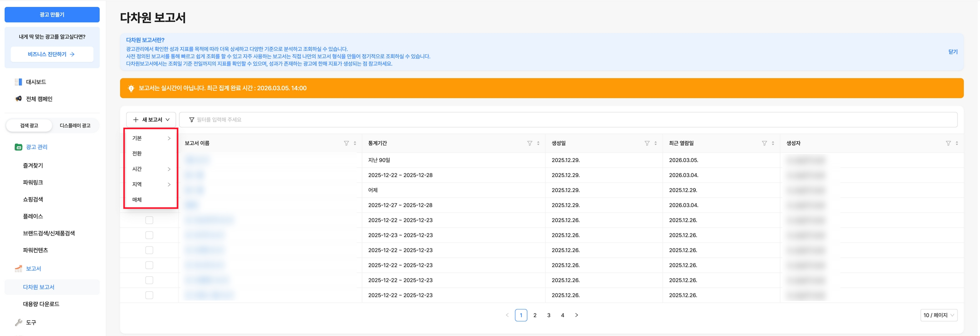Viewport: 980px width, 336px height.
Task: Click the megaphone icon for 전체 캠페인
Action: (18, 99)
